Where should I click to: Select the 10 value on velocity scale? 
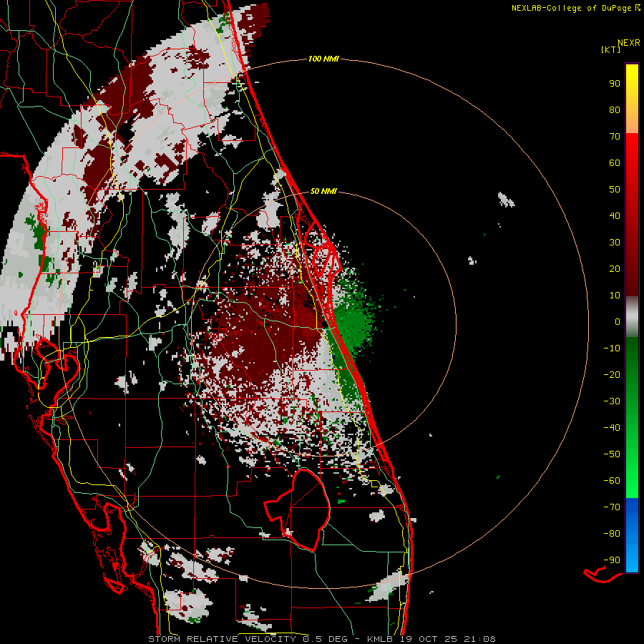pyautogui.click(x=615, y=296)
